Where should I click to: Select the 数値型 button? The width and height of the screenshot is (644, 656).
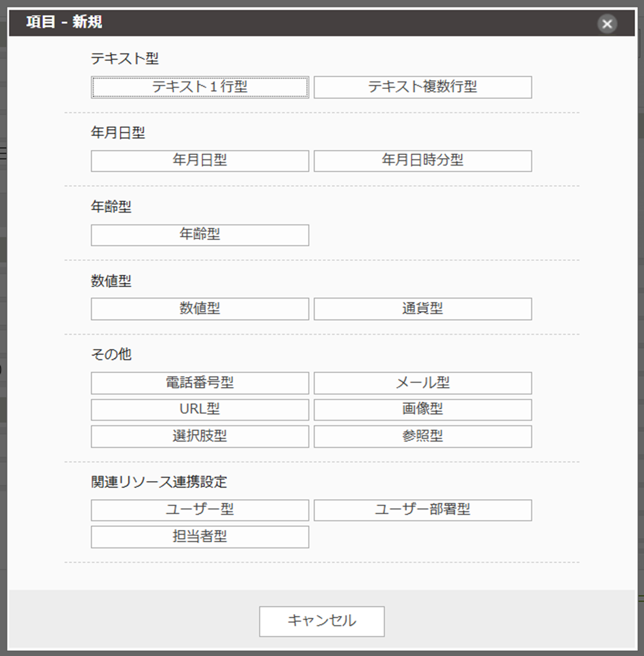199,309
